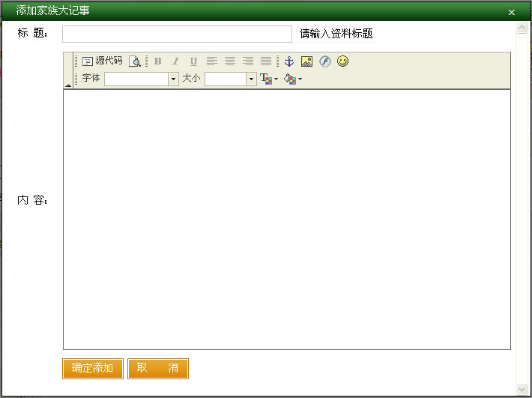Align text to the left
Viewport: 532px width, 398px height.
tap(212, 61)
